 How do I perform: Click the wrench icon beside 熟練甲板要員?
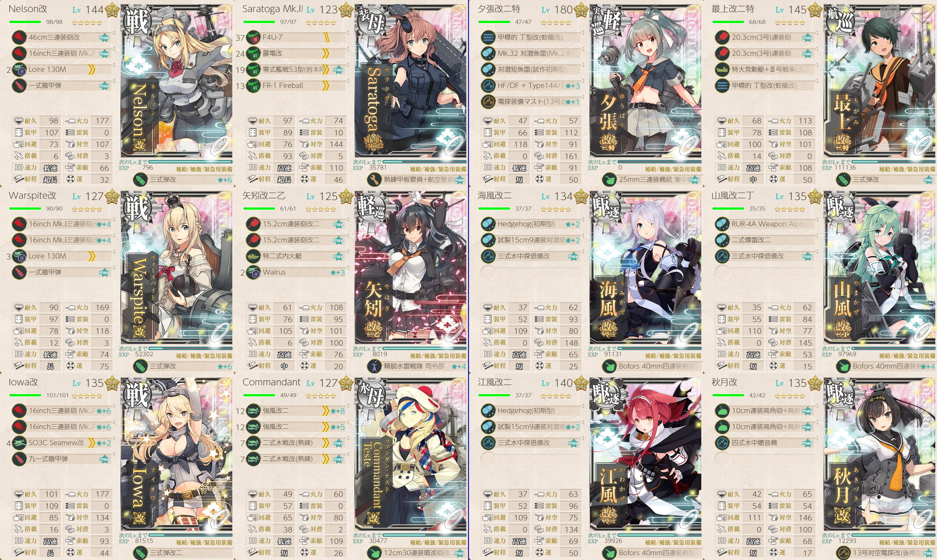coord(374,179)
